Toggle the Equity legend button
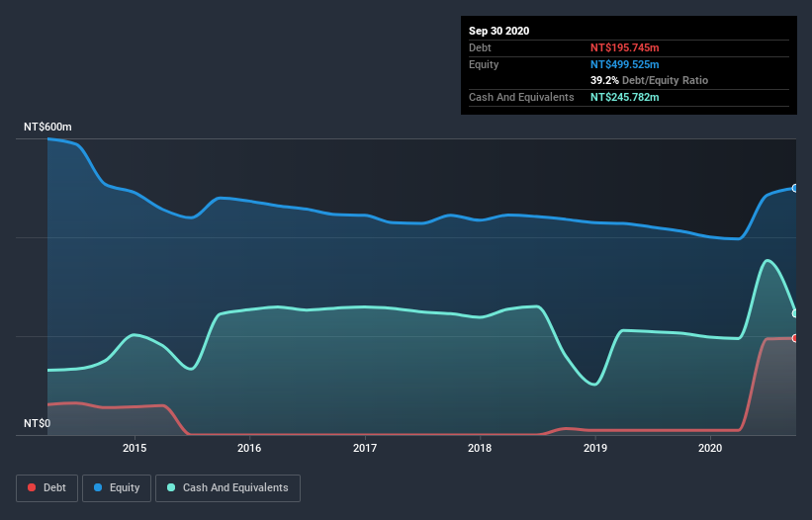This screenshot has height=520, width=812. pyautogui.click(x=117, y=488)
